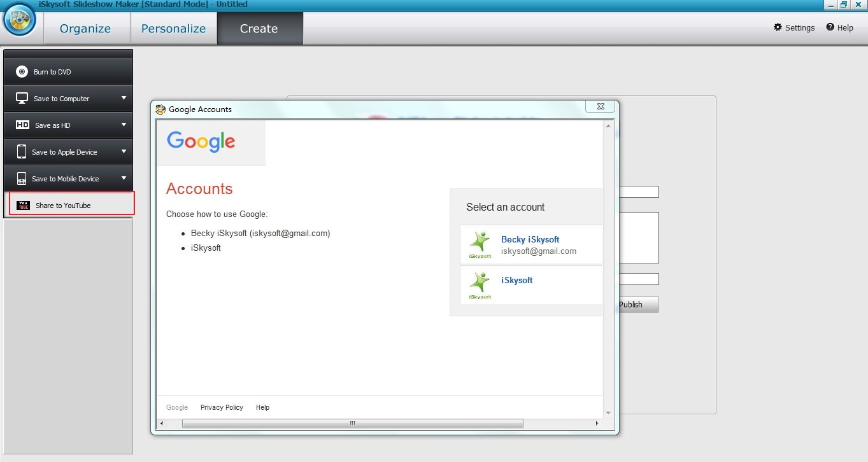Select the Create tab

(259, 29)
